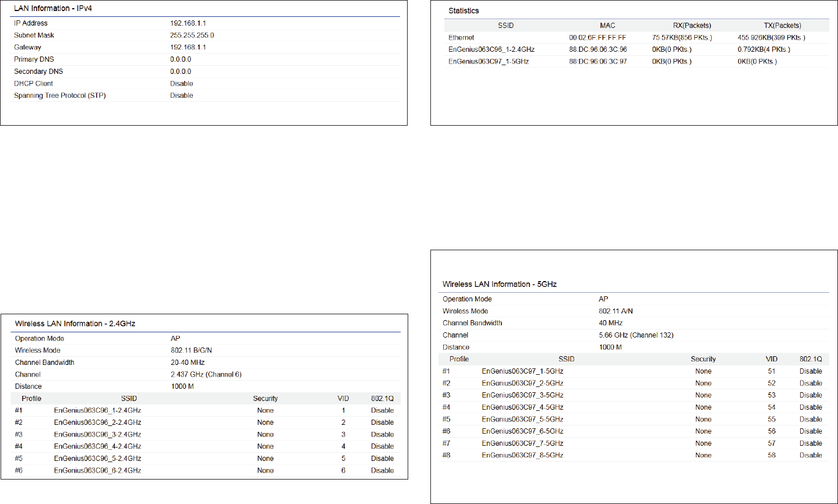Click the Secondary DNS label
The height and width of the screenshot is (504, 838).
pos(38,72)
